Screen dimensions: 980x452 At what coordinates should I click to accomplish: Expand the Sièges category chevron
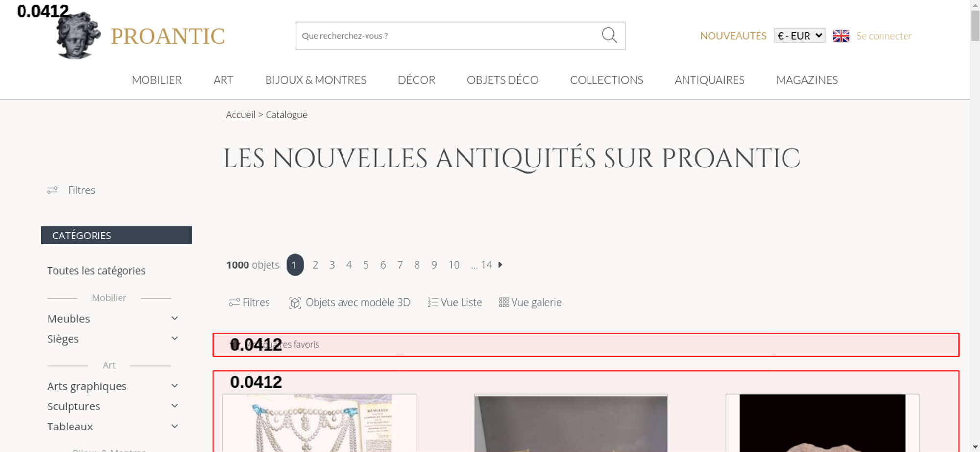pyautogui.click(x=175, y=338)
